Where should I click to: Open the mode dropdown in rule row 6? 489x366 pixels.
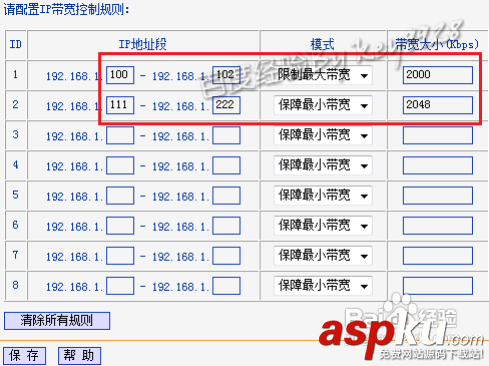click(x=323, y=225)
